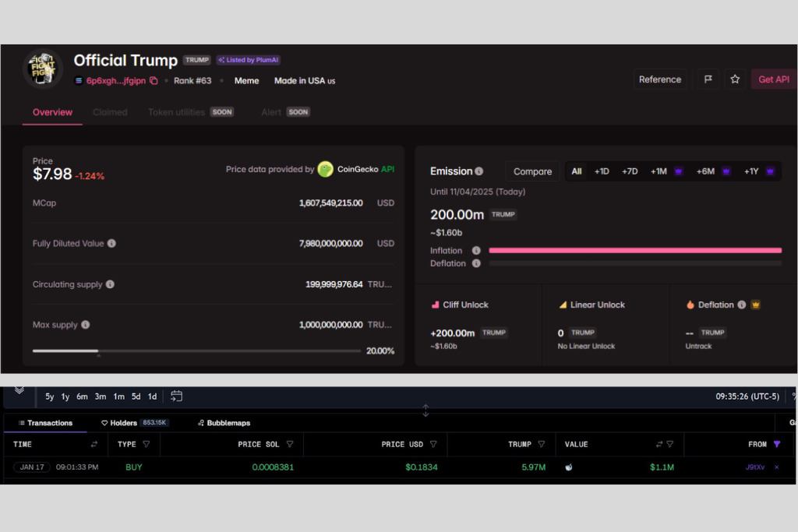Click the Listed by PlumAI badge
This screenshot has width=798, height=532.
pos(249,60)
